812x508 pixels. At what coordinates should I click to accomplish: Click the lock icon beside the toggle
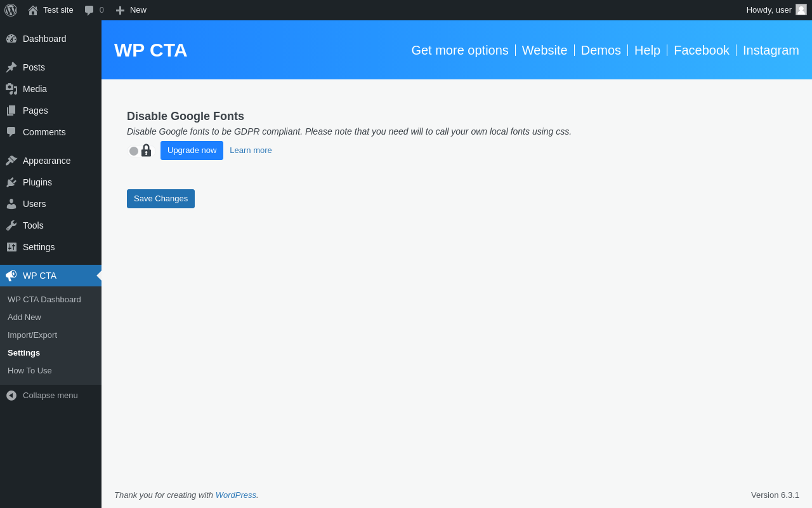(x=146, y=150)
